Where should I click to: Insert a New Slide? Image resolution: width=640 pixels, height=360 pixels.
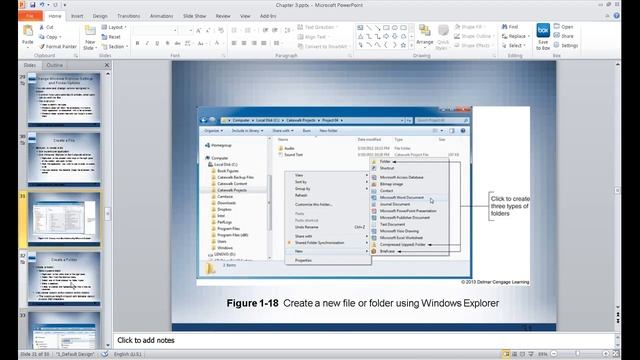[x=90, y=37]
